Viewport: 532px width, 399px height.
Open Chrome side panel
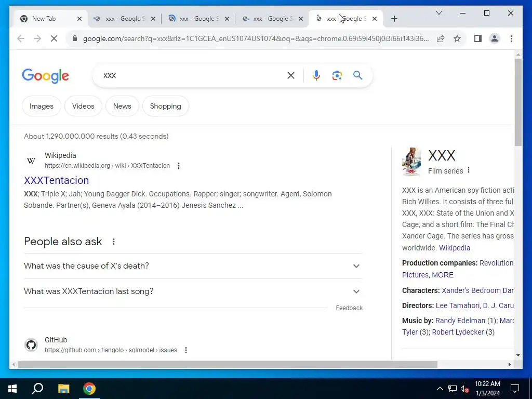point(478,38)
